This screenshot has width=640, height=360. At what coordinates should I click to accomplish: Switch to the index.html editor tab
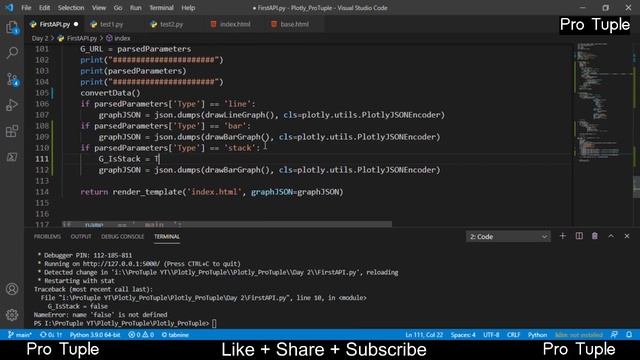235,24
